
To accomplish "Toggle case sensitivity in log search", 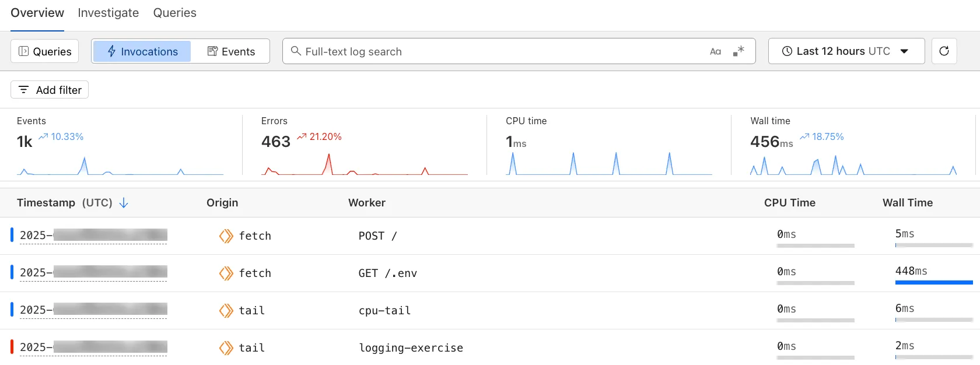I will (716, 51).
